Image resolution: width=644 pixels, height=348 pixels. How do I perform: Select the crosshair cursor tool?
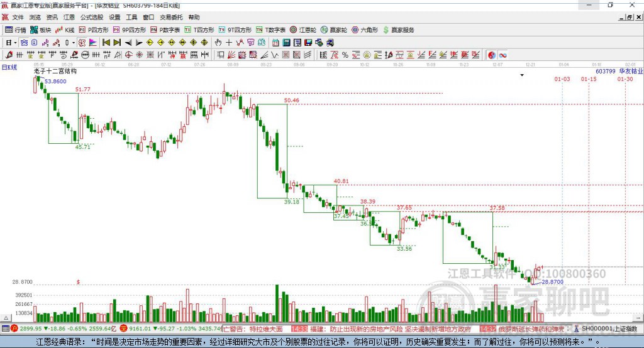tap(229, 43)
